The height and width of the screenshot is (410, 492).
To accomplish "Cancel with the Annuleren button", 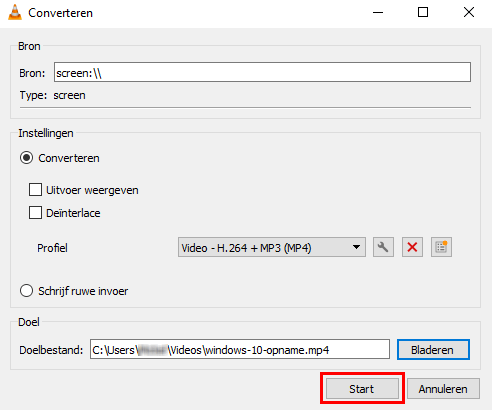I will click(443, 389).
